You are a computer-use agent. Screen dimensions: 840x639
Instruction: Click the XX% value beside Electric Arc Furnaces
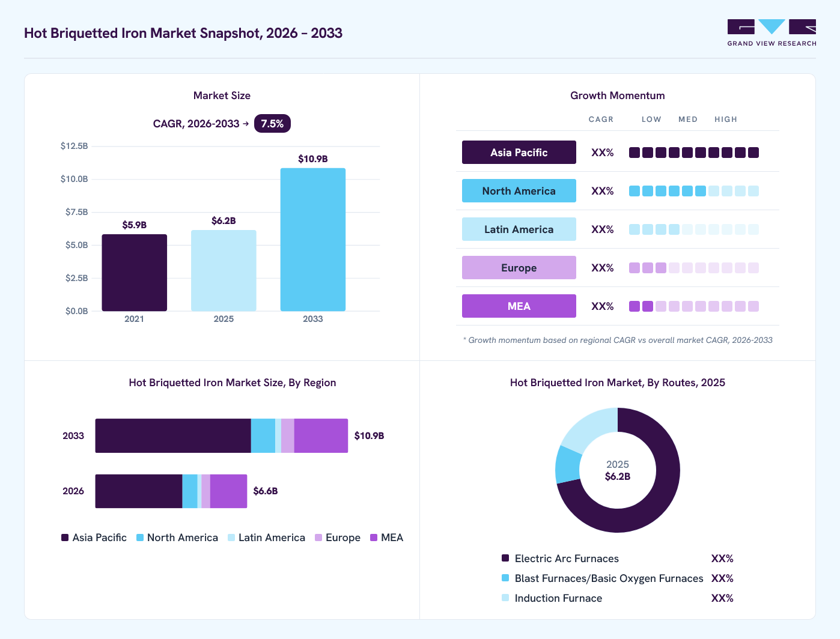(x=722, y=559)
